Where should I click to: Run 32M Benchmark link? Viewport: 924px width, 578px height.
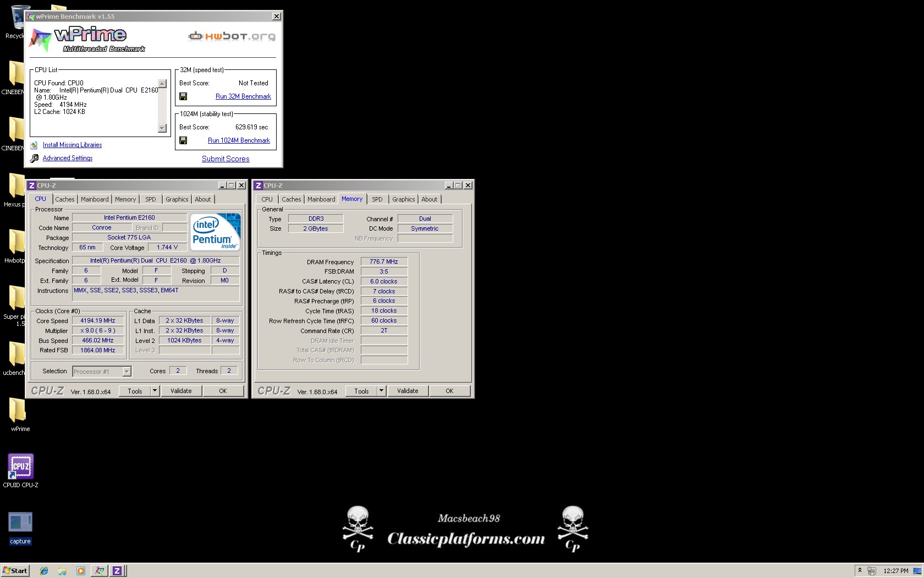[243, 96]
